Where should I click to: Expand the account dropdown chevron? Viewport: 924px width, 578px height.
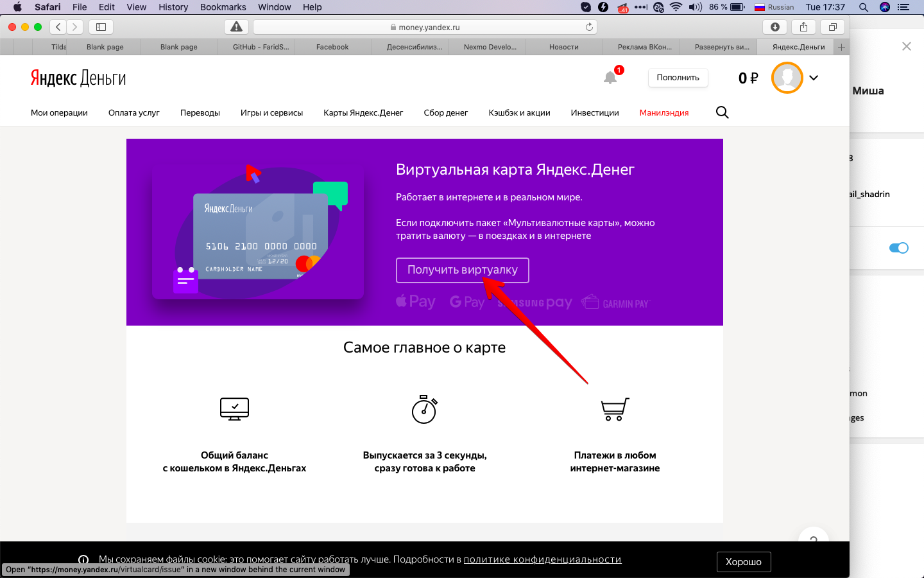(x=814, y=78)
